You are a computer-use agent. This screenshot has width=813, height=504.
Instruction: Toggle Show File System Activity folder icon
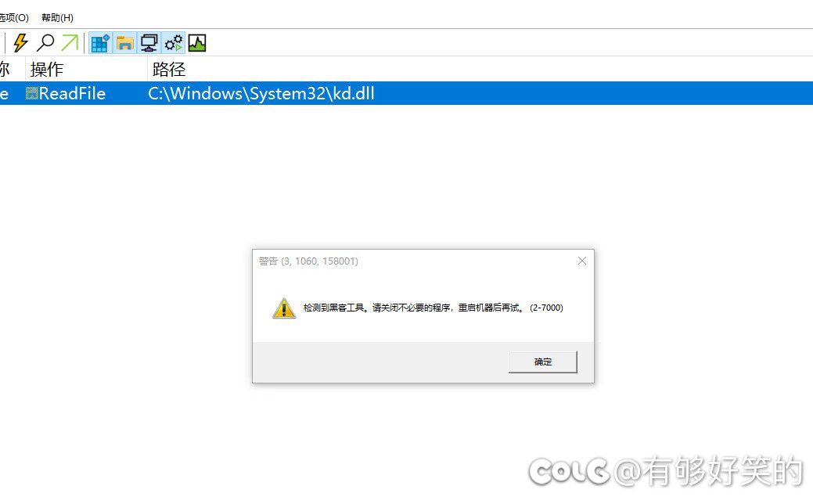(125, 43)
